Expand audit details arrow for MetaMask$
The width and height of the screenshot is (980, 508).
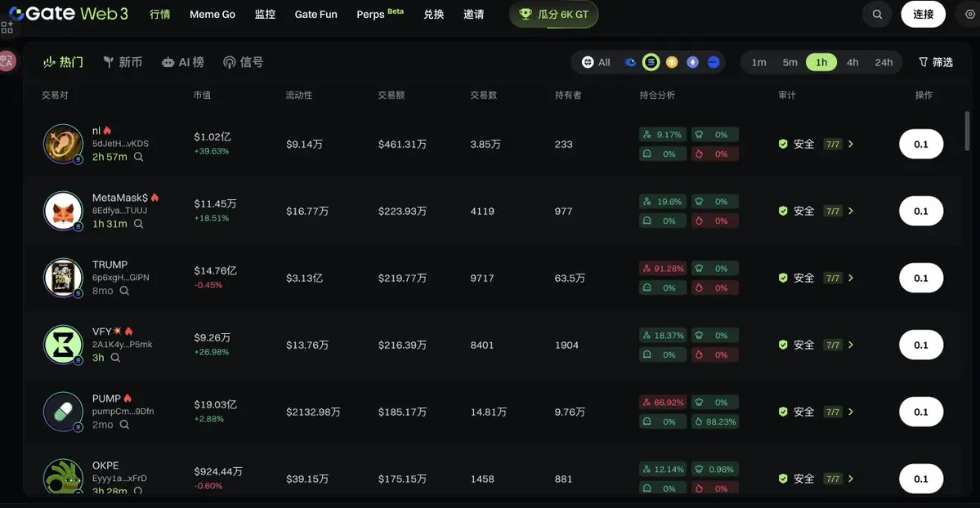pos(851,211)
